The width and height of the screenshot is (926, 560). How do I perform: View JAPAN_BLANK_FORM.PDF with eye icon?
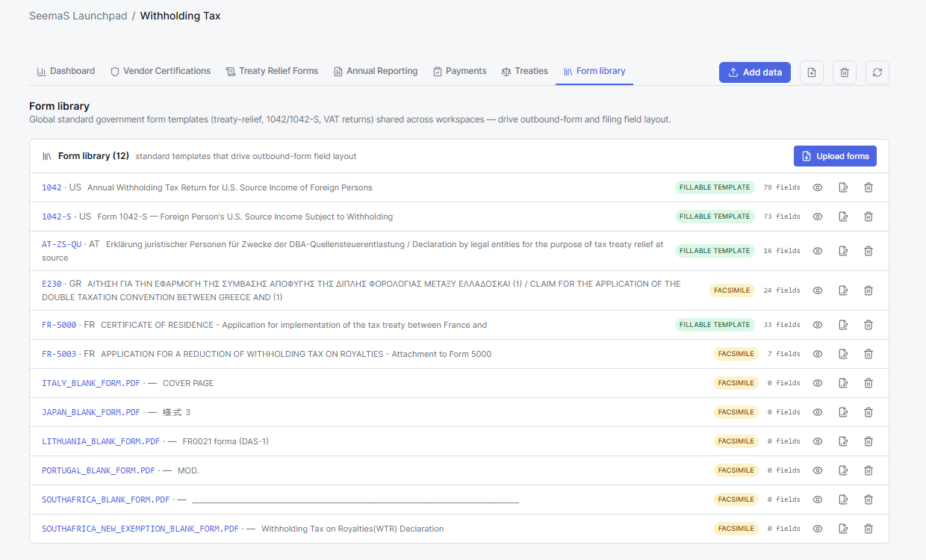(x=818, y=412)
